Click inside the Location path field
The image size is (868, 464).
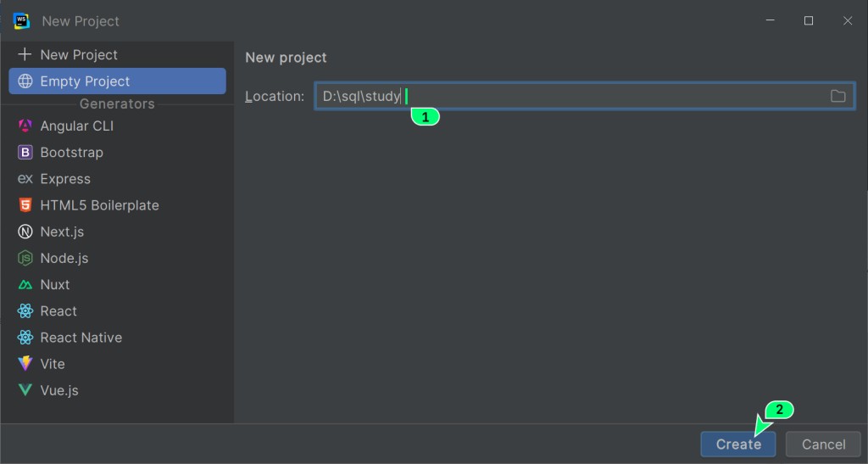[593, 96]
